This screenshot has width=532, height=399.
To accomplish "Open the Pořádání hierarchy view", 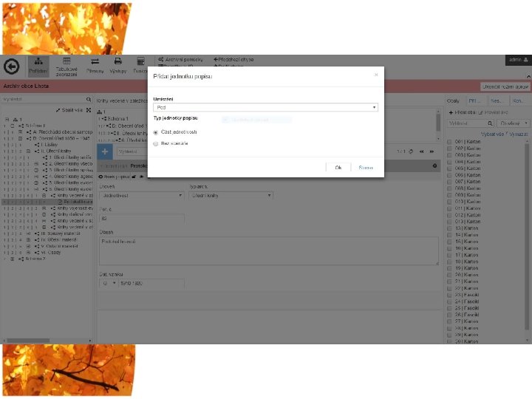I will [x=38, y=66].
